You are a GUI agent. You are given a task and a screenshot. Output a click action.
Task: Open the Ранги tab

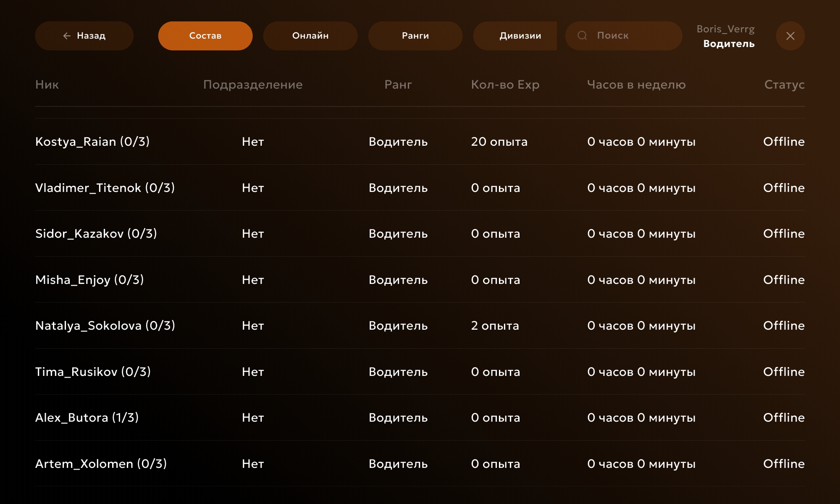click(x=415, y=36)
